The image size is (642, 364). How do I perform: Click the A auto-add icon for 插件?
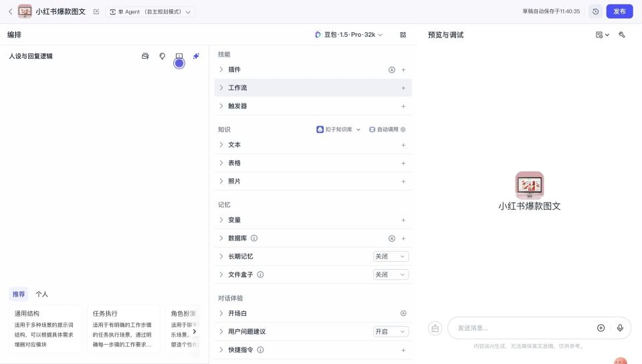pos(392,70)
